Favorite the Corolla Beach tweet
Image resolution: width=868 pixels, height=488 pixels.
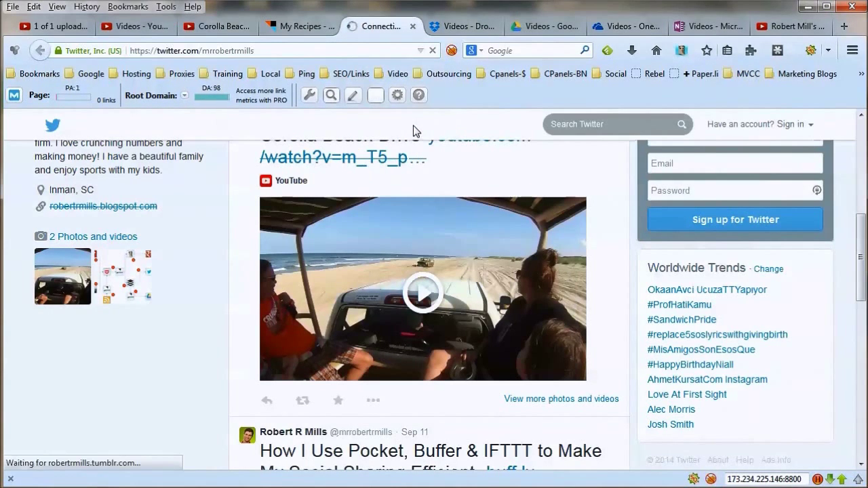tap(338, 401)
